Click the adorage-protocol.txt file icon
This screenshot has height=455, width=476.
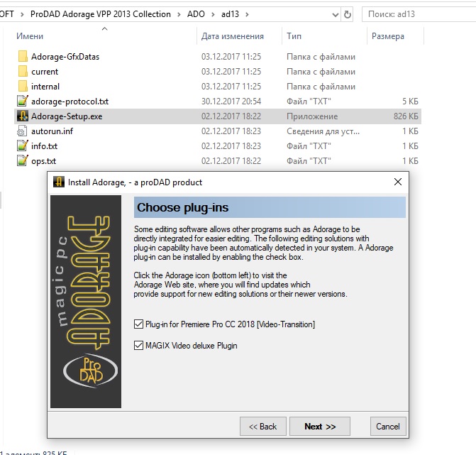point(23,101)
